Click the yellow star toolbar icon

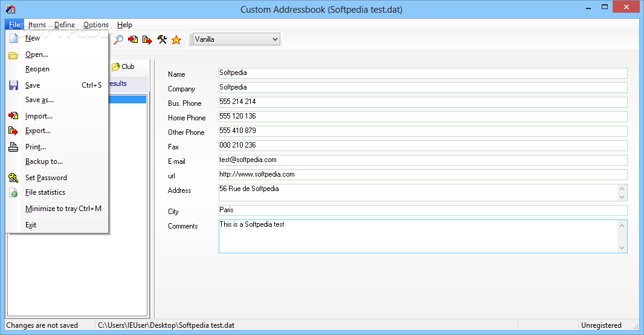click(x=176, y=39)
